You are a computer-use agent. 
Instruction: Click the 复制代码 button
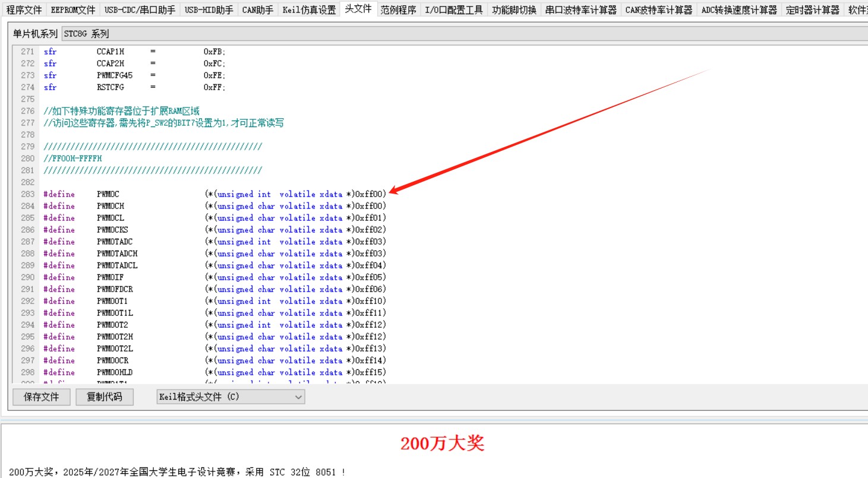point(105,397)
